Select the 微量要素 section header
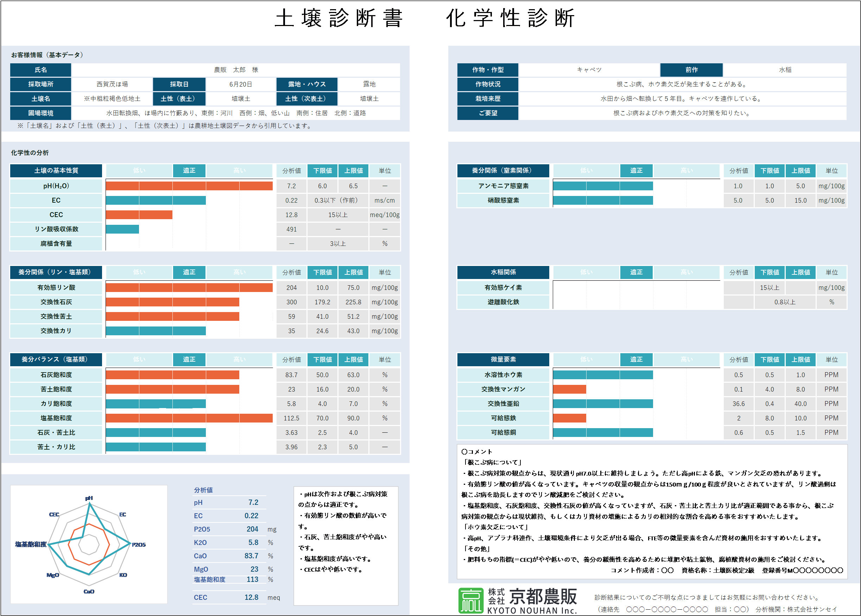 (x=503, y=359)
